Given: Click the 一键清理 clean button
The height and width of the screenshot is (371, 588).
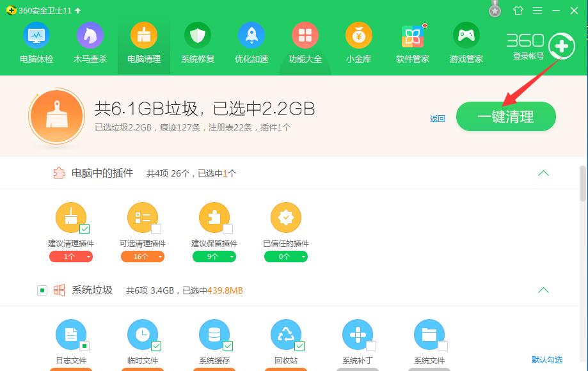Looking at the screenshot, I should [505, 116].
